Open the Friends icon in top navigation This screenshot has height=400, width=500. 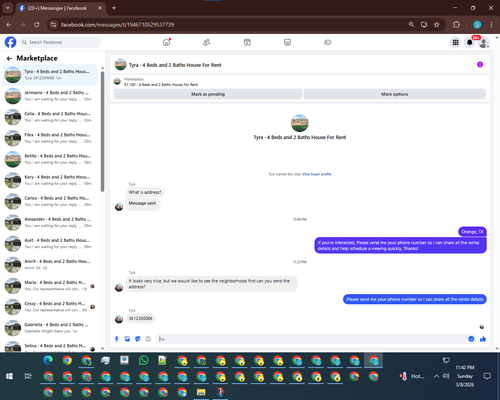coord(207,42)
